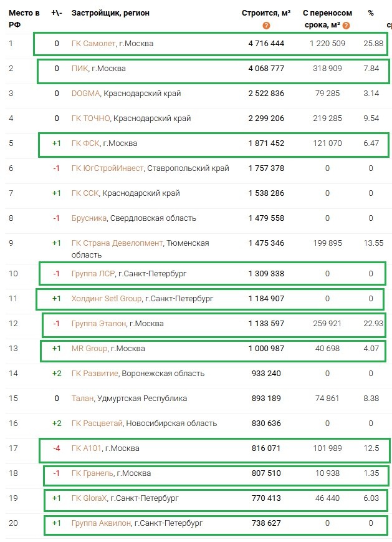Viewport: 392px width, 542px height.
Task: Open the Группа ЛСР developer link
Action: tap(93, 273)
